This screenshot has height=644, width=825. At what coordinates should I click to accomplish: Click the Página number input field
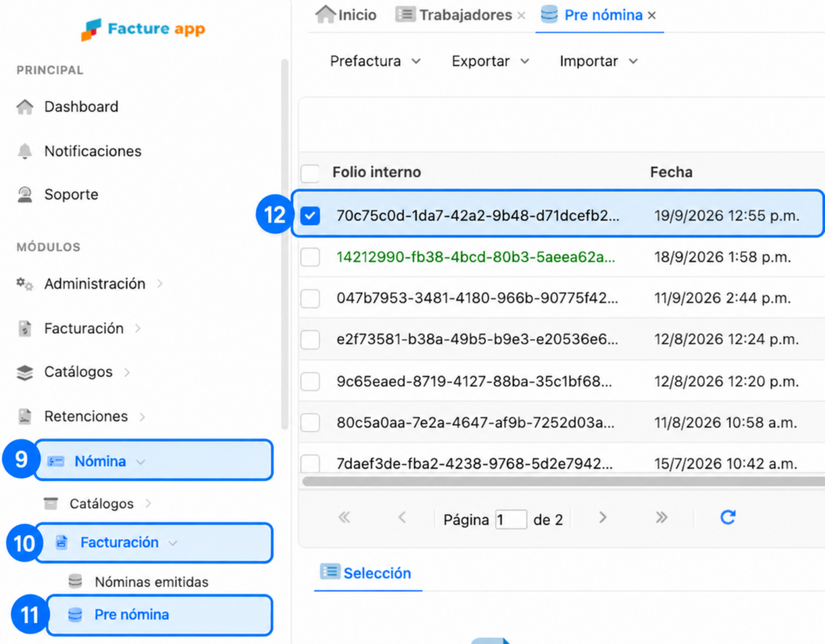coord(511,520)
